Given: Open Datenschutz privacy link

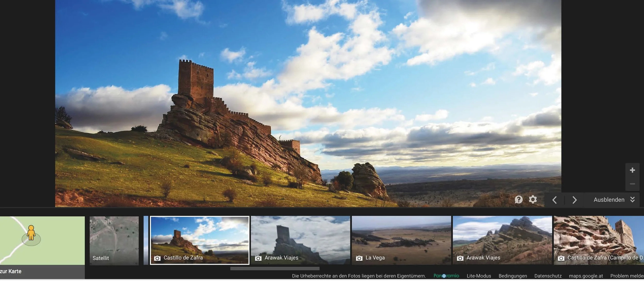Looking at the screenshot, I should coord(548,276).
